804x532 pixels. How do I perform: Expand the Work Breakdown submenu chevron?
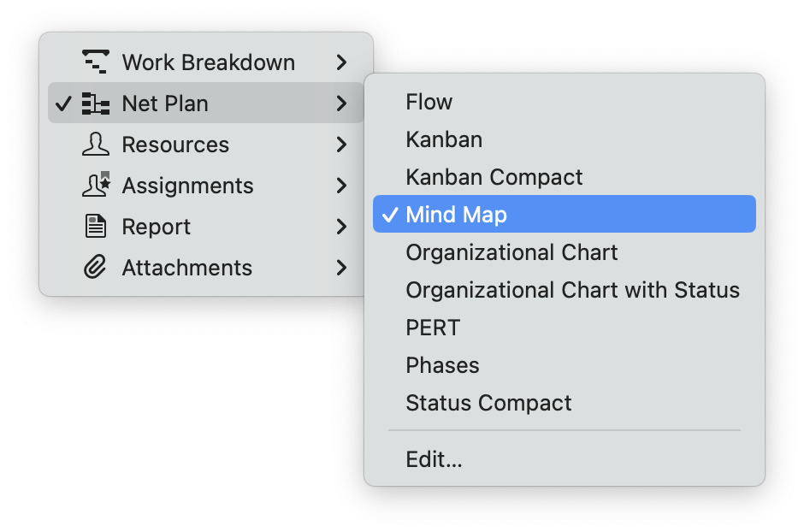(x=341, y=62)
